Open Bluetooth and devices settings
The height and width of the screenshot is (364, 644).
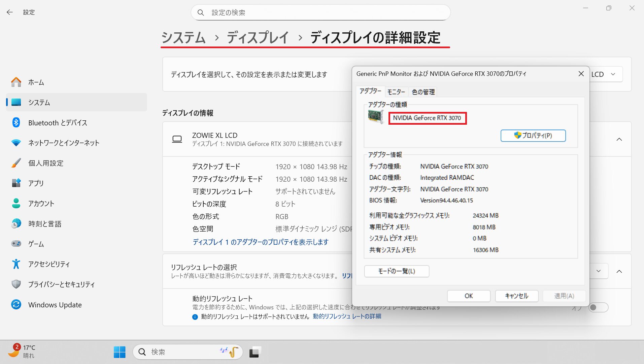point(57,123)
